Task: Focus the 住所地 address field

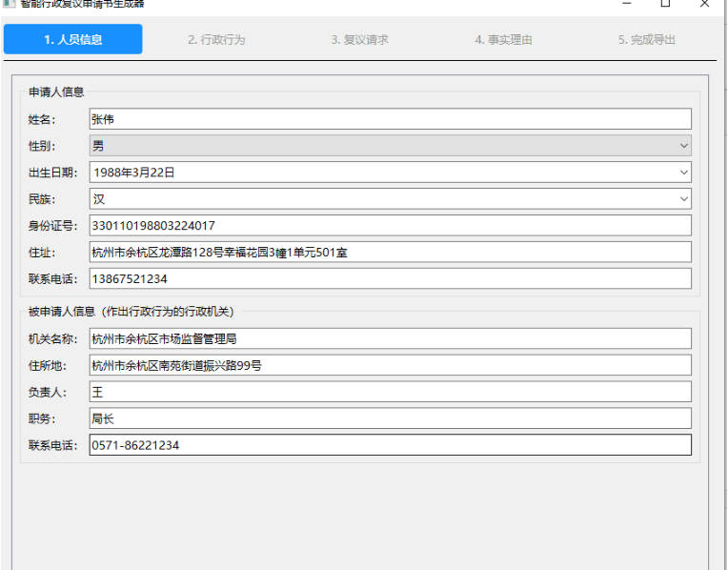Action: 390,365
